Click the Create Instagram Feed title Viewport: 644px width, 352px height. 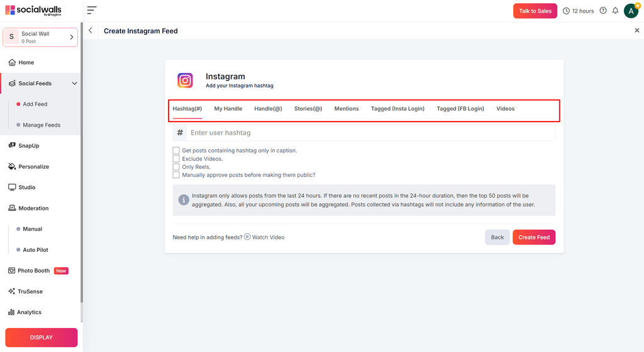tap(141, 31)
